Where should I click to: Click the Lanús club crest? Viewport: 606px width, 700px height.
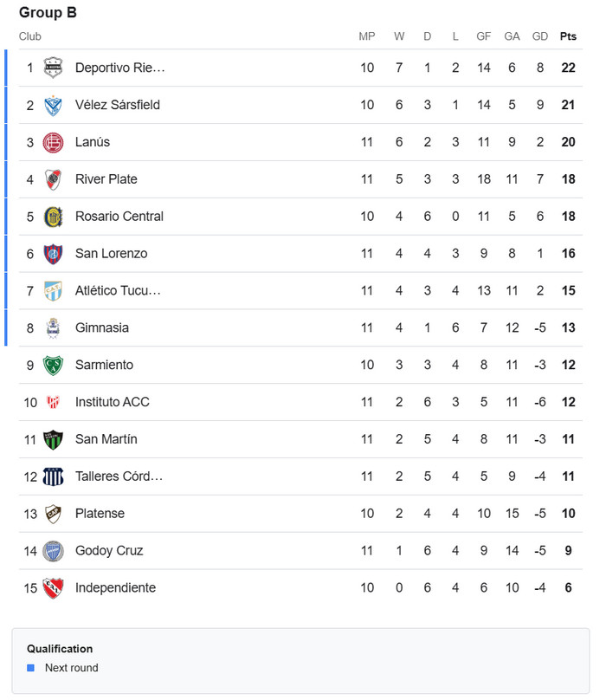click(54, 142)
